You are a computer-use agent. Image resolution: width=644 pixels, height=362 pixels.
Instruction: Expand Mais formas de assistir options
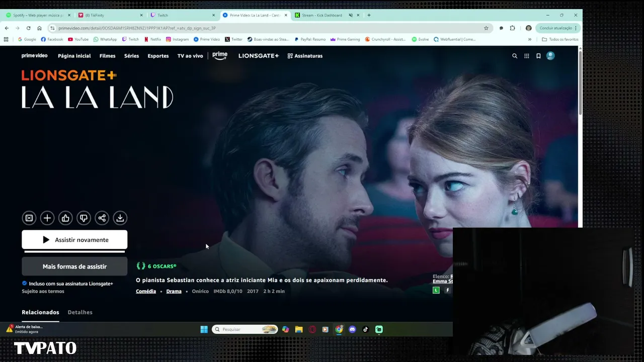[74, 266]
